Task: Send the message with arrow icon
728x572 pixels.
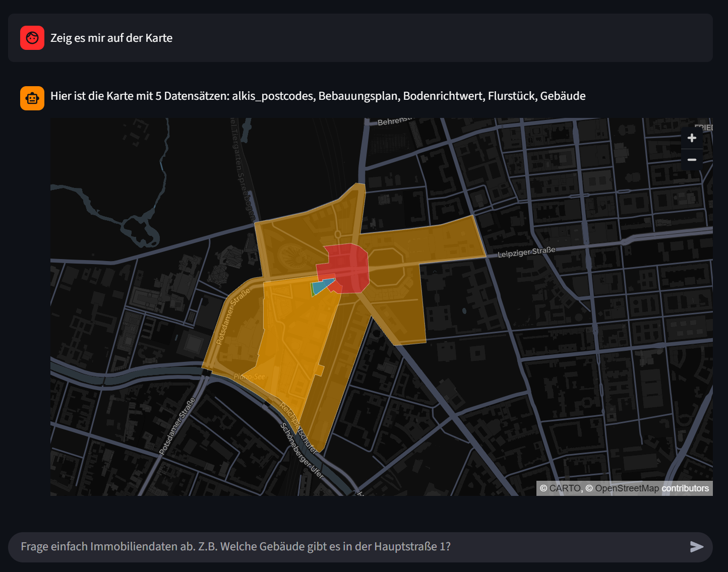Action: coord(696,547)
